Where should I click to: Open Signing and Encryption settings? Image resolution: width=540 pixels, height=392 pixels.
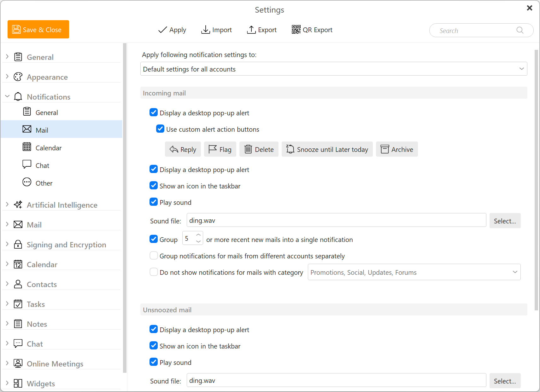(x=62, y=245)
